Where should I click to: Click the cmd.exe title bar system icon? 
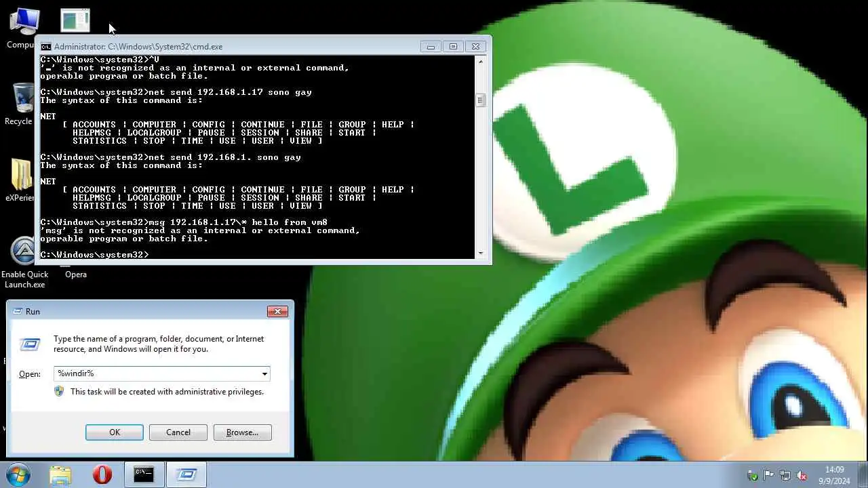pyautogui.click(x=45, y=47)
